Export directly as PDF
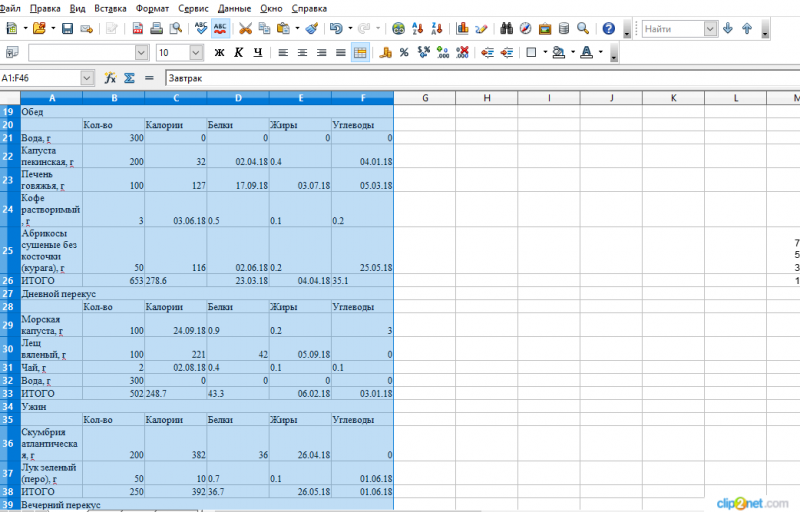 [138, 29]
